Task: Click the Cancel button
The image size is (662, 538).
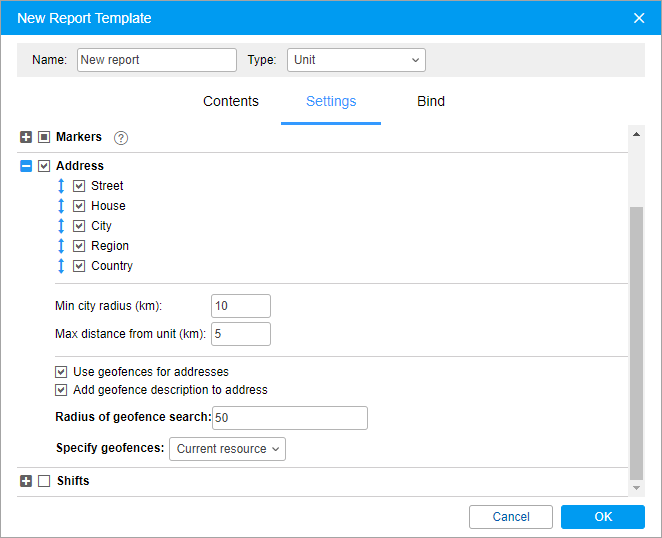Action: point(511,517)
